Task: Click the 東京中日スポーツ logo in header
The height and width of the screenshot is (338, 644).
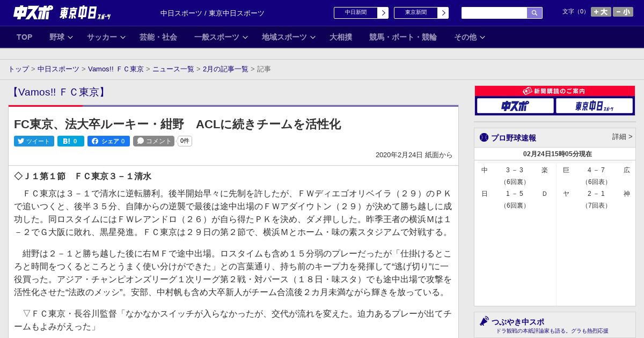Action: click(85, 13)
